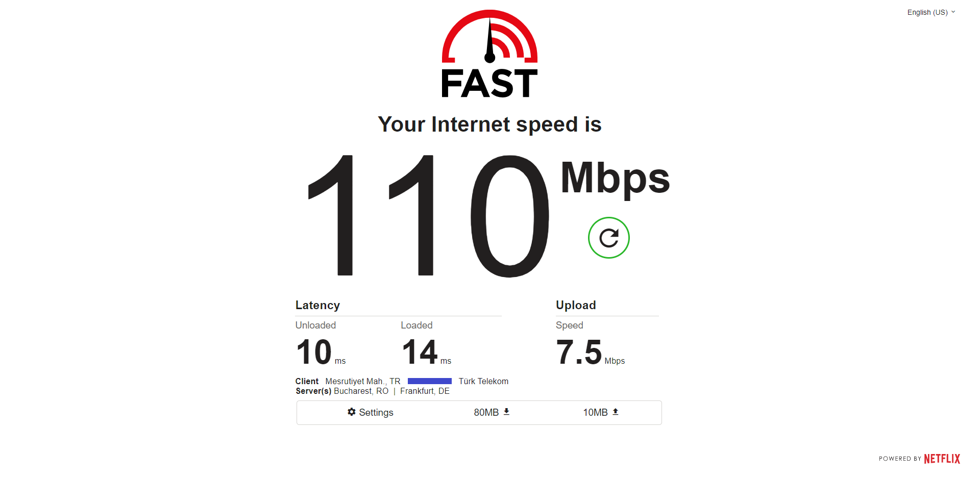This screenshot has width=980, height=478.
Task: Click the Netflix logo
Action: pos(942,459)
